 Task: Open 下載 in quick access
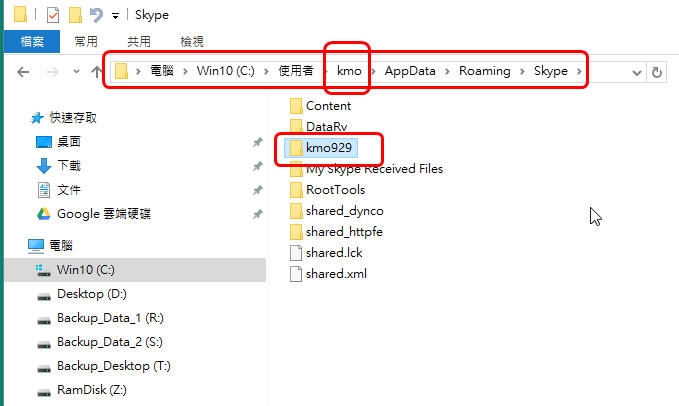click(x=69, y=165)
